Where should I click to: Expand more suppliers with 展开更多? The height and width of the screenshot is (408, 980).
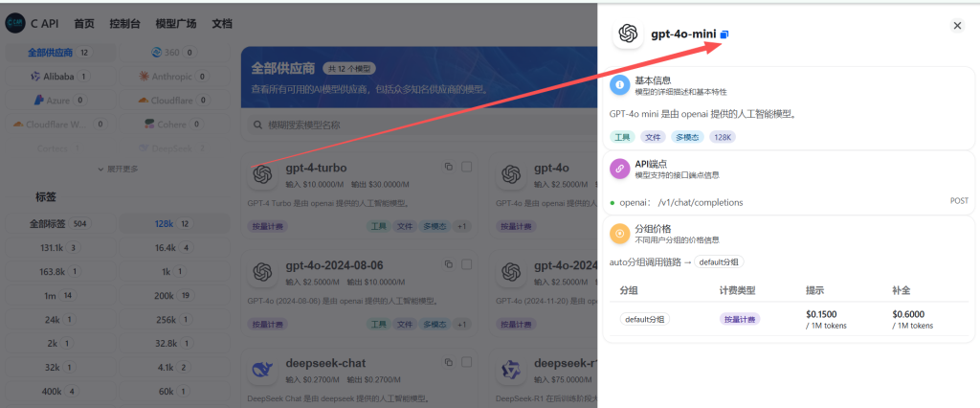tap(118, 169)
